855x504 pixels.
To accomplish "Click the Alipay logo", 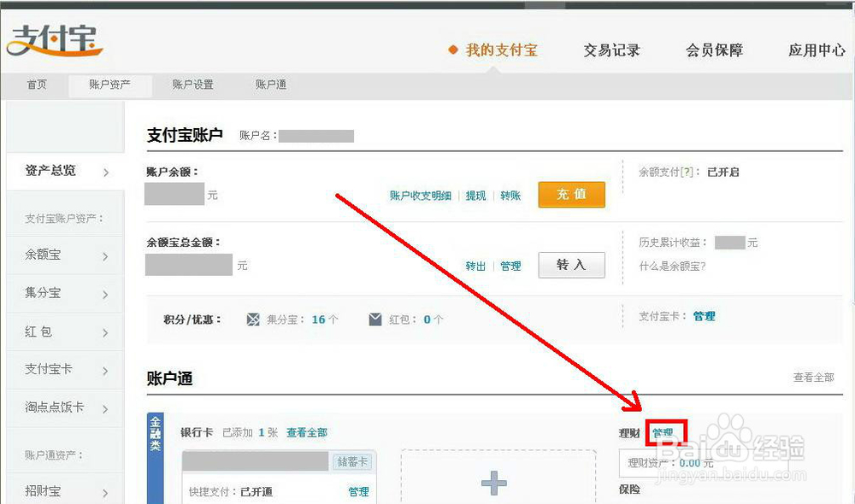I will coord(55,40).
